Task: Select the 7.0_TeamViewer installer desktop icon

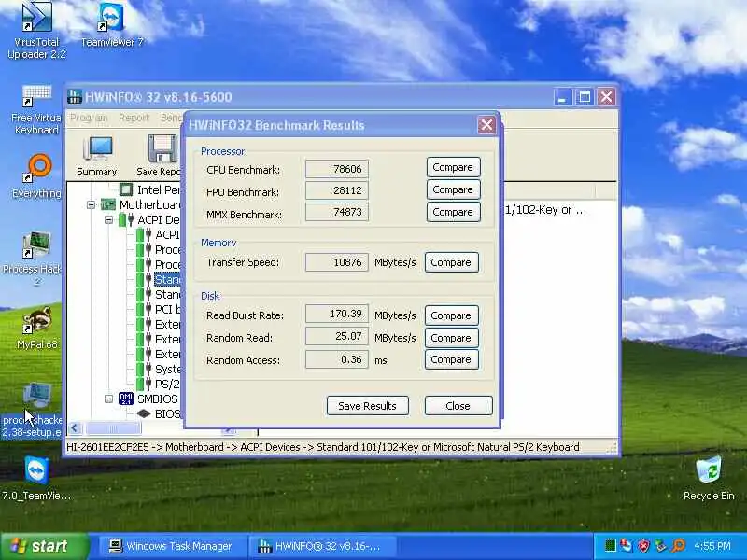Action: point(36,479)
